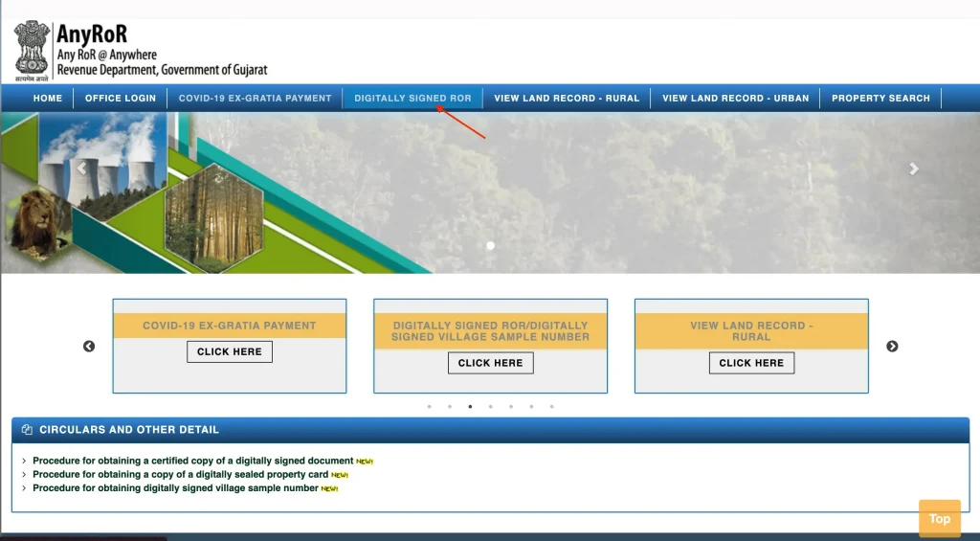Select active third card carousel pagination dot

click(470, 407)
